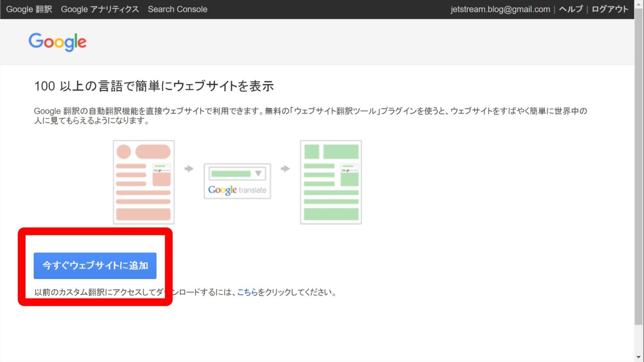This screenshot has height=362, width=644.
Task: Go to Search Console from the top bar
Action: click(177, 9)
